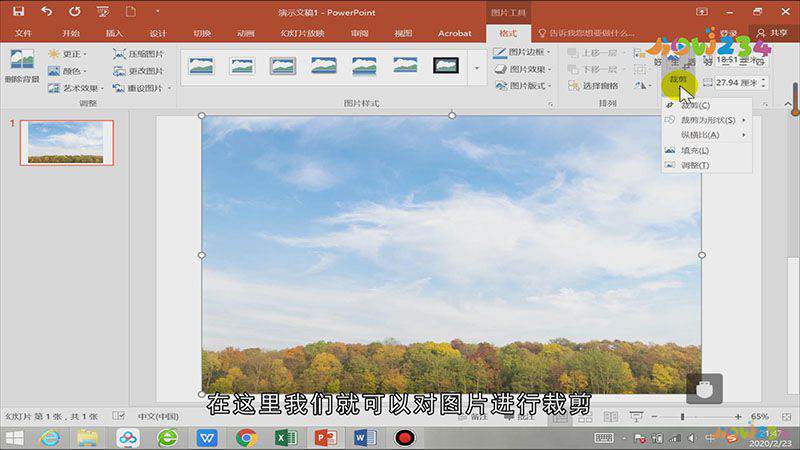Screen dimensions: 800x450
Task: Click the zoom out minus button
Action: pos(655,417)
